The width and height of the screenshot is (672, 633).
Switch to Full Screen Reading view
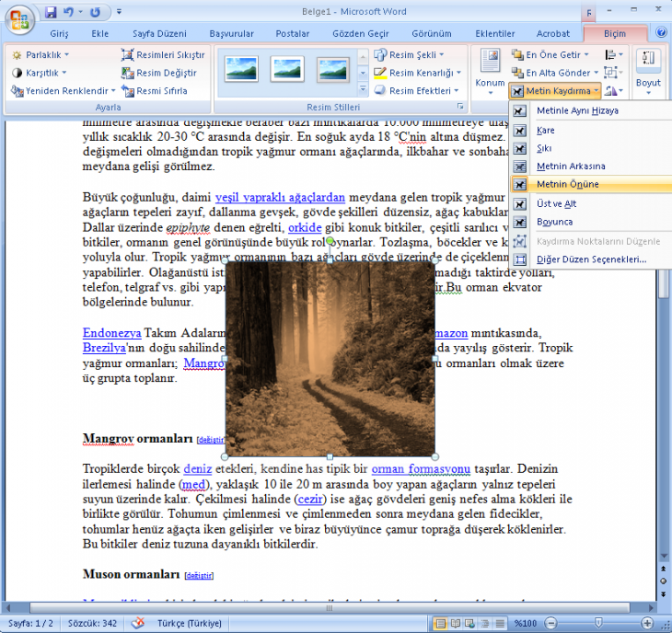click(455, 623)
